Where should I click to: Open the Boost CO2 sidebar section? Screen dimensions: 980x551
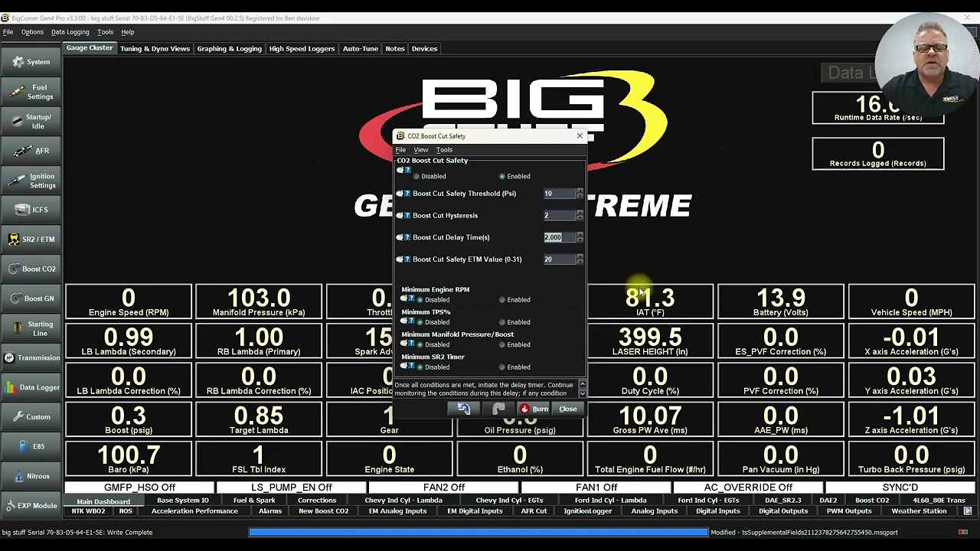(x=31, y=269)
